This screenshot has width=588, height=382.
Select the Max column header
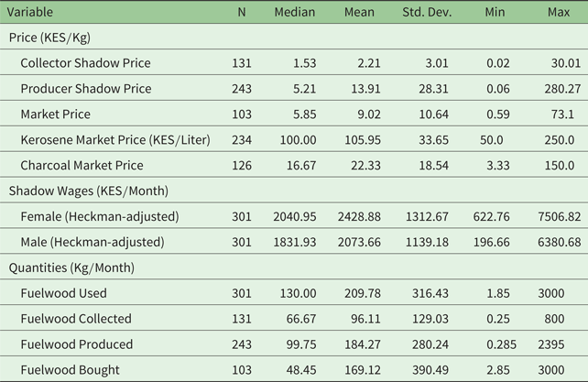558,12
